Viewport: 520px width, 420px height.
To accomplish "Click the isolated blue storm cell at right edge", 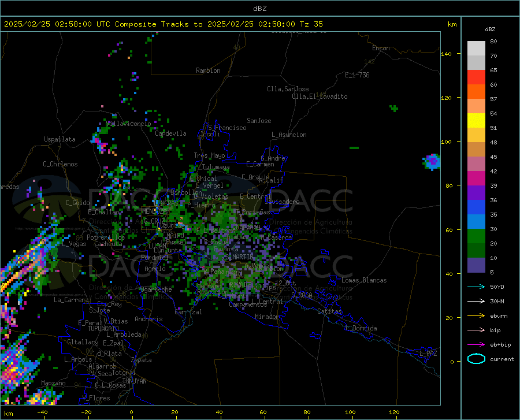I will (x=432, y=162).
